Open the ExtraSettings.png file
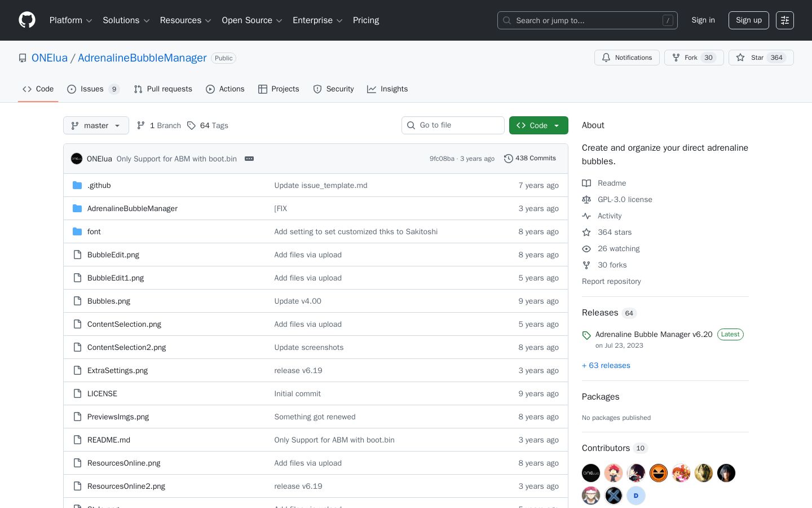Screen dimensions: 812x508 point(117,370)
